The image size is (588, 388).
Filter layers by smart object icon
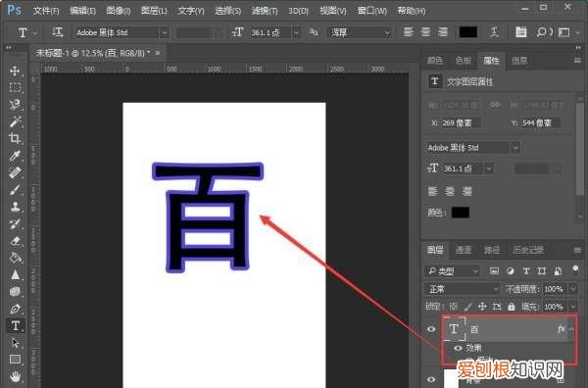[x=558, y=270]
